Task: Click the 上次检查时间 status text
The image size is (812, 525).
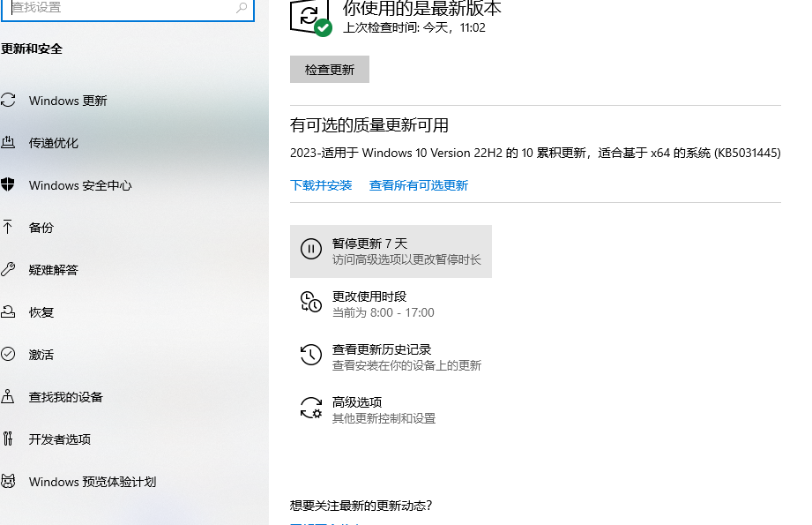Action: [x=414, y=28]
